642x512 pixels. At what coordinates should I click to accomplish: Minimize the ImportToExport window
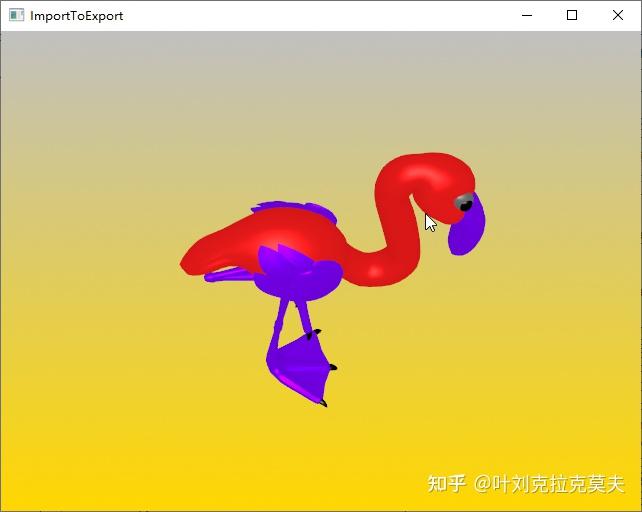[x=527, y=16]
